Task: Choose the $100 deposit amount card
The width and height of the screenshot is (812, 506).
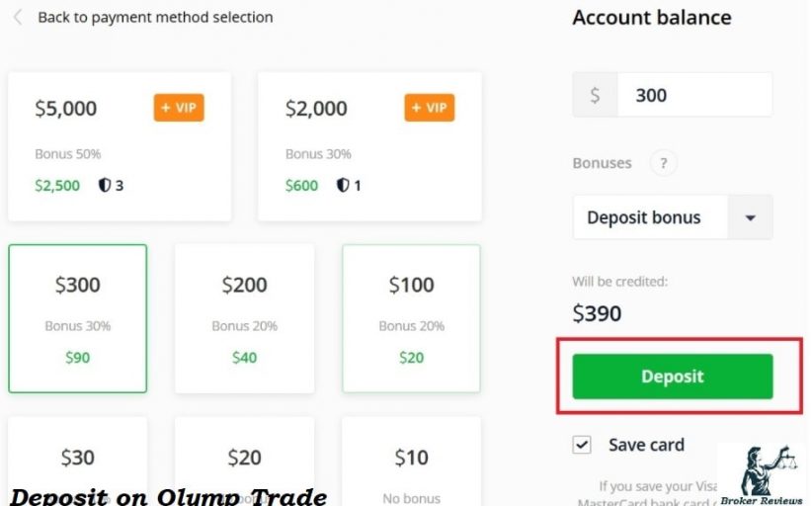Action: tap(411, 318)
